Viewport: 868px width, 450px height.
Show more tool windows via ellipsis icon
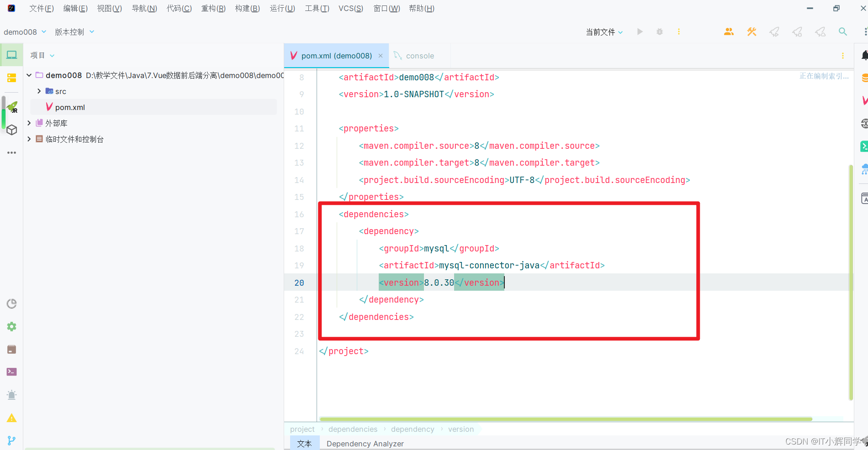click(x=12, y=153)
